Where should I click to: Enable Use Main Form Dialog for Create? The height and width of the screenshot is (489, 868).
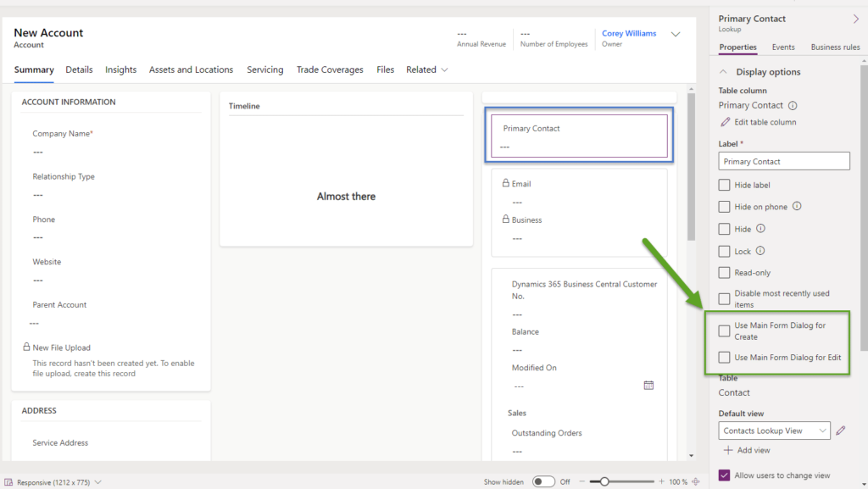pyautogui.click(x=725, y=330)
